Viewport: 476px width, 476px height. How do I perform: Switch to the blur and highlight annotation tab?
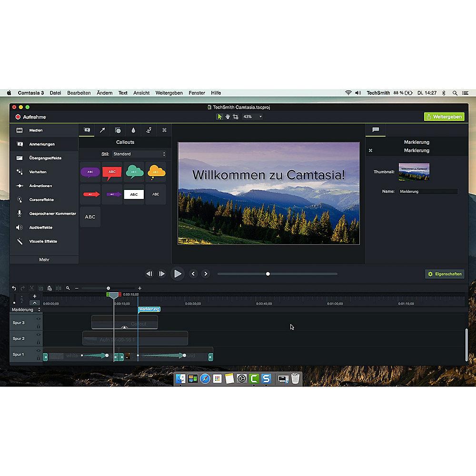[133, 130]
